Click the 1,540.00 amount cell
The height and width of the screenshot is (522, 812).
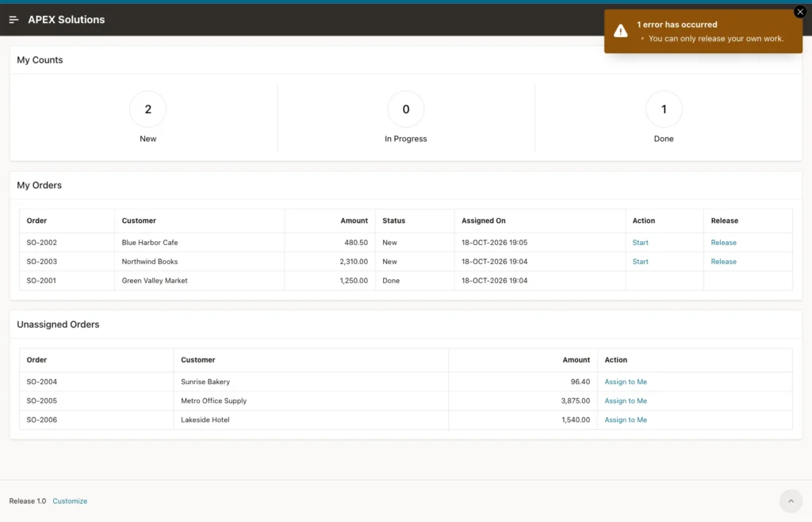523,420
